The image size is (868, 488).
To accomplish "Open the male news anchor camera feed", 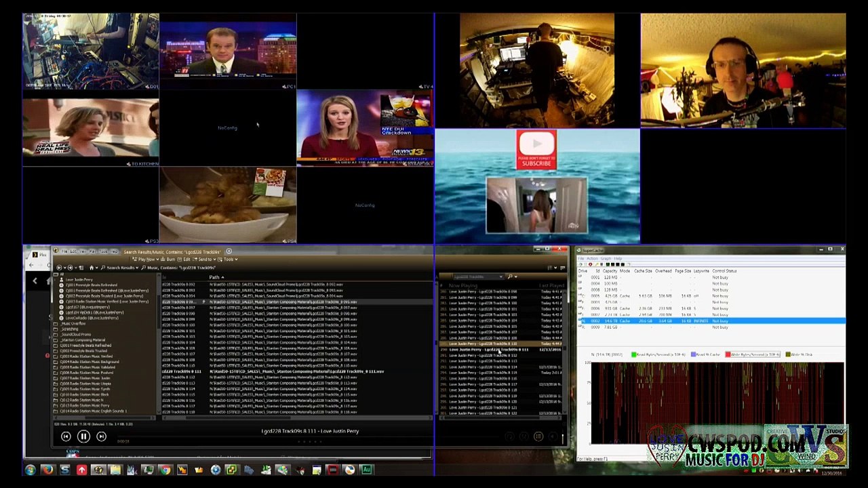I will [x=228, y=52].
